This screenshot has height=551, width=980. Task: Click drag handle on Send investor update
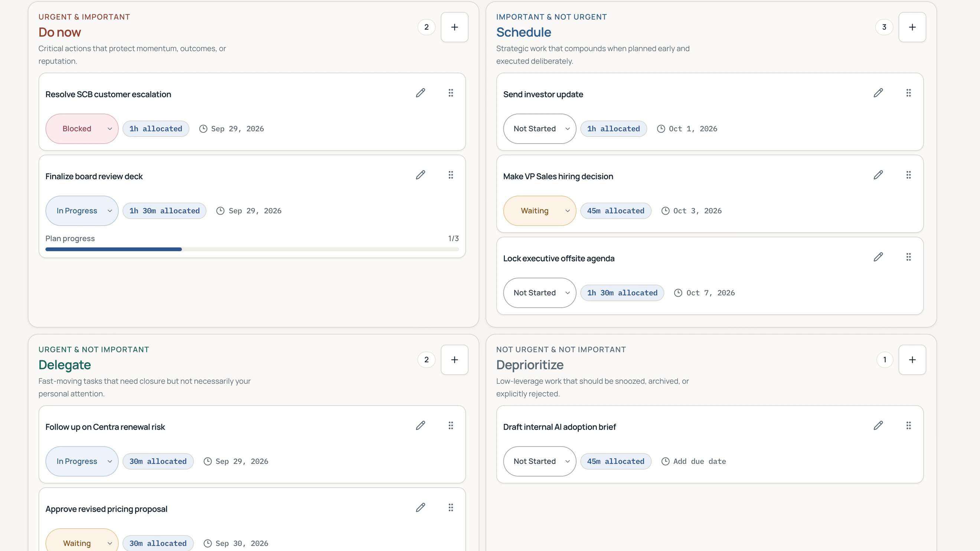click(908, 93)
